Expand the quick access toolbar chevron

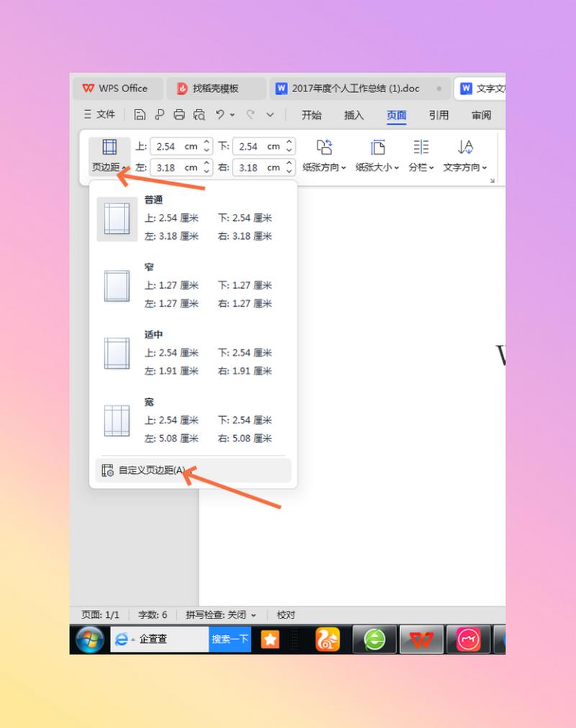pyautogui.click(x=270, y=114)
